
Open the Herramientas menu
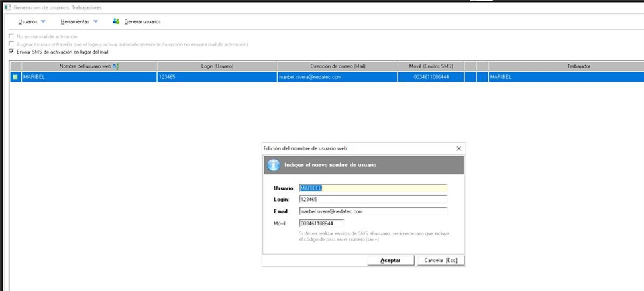coord(74,21)
